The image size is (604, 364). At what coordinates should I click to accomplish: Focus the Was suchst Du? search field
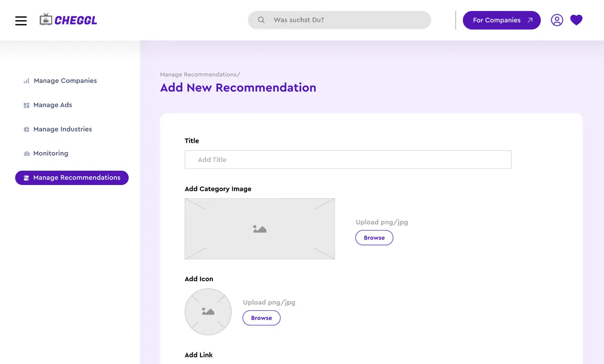coord(339,20)
